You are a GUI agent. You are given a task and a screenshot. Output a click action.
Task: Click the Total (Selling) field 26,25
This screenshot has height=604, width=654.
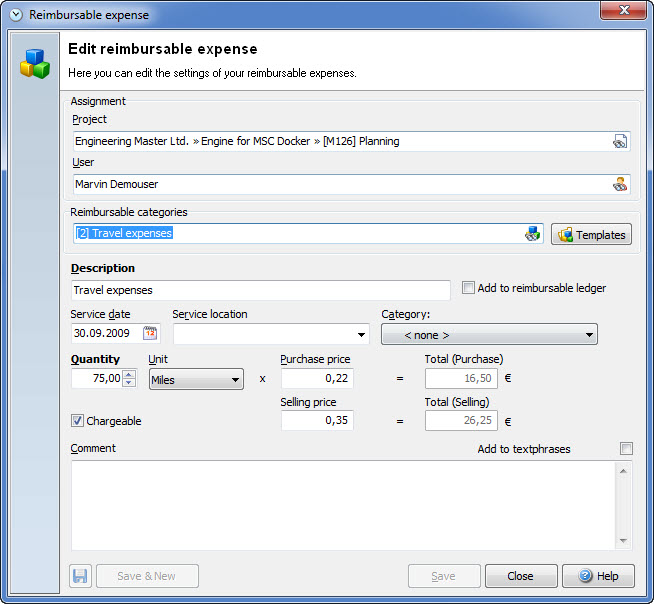point(461,420)
